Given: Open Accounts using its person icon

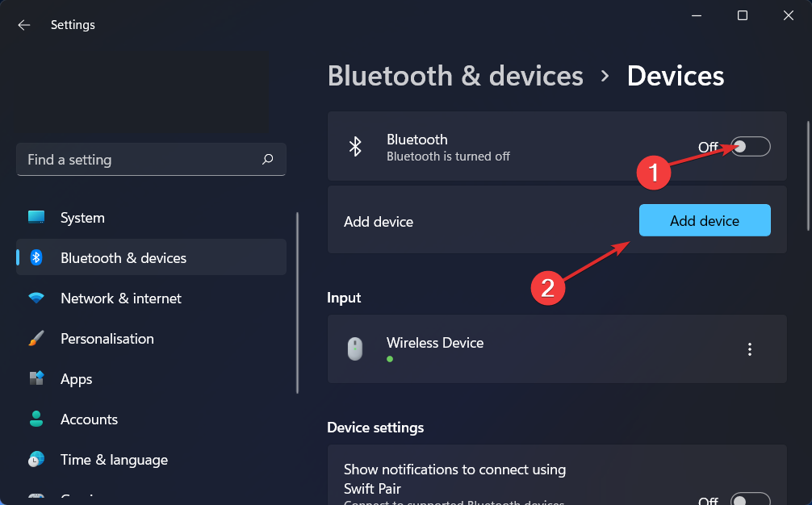Looking at the screenshot, I should click(36, 419).
